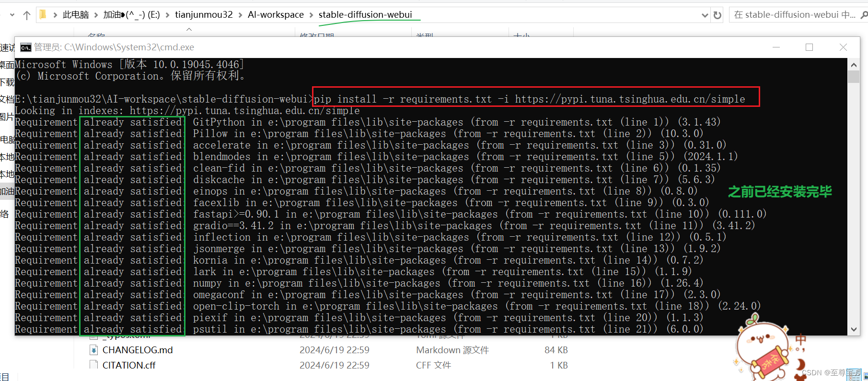This screenshot has height=381, width=868.
Task: Expand the chevron after AI-workspace breadcrumb
Action: coord(311,15)
